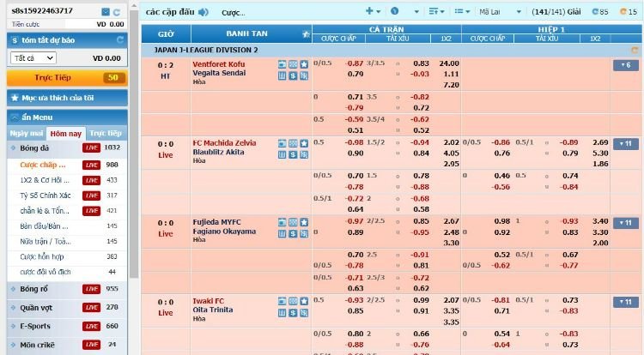Click the mail envelope icon beside account ID
Viewport: 644px width, 355px height.
tap(104, 11)
